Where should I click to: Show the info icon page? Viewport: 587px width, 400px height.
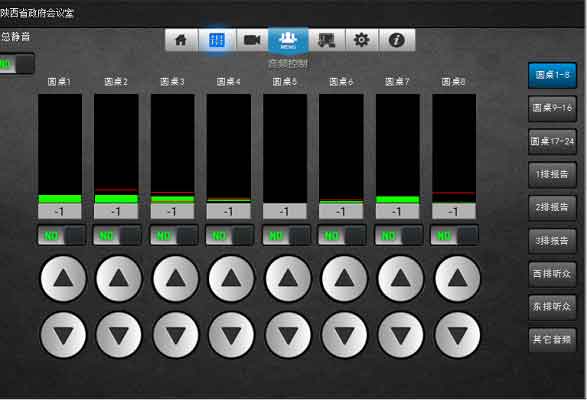coord(397,40)
